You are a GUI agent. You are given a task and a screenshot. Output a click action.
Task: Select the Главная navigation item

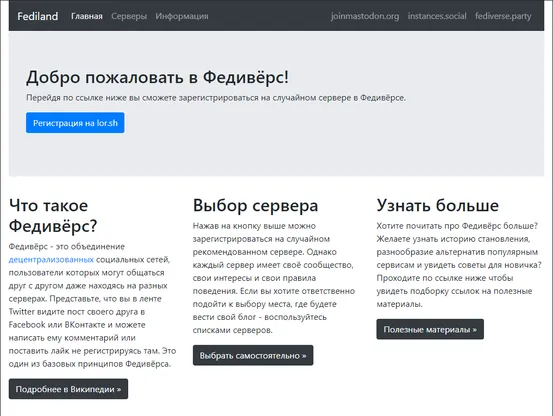tap(87, 16)
